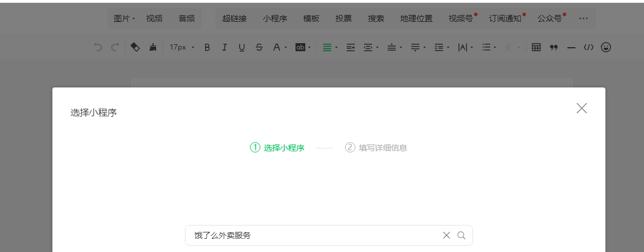Select 模板 in the insert bar
Image resolution: width=644 pixels, height=252 pixels.
pyautogui.click(x=311, y=18)
